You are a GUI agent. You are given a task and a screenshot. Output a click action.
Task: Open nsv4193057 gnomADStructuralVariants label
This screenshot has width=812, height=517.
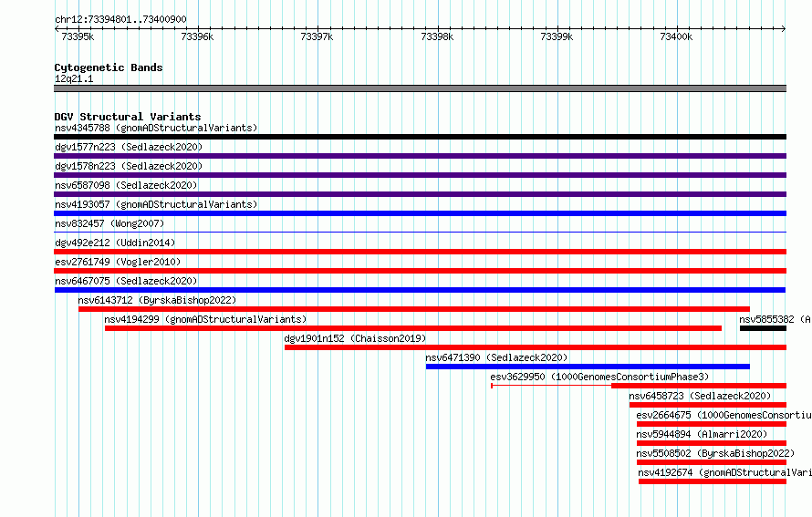(x=156, y=204)
